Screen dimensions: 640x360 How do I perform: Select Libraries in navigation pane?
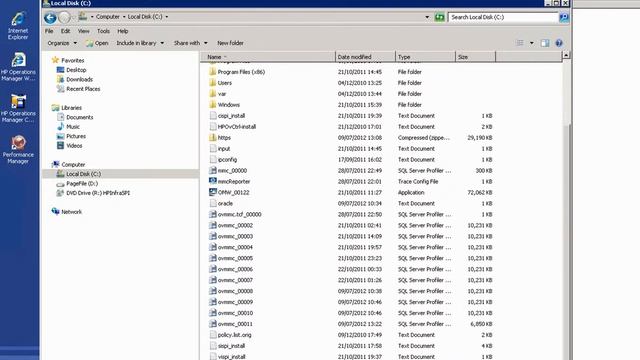(71, 108)
